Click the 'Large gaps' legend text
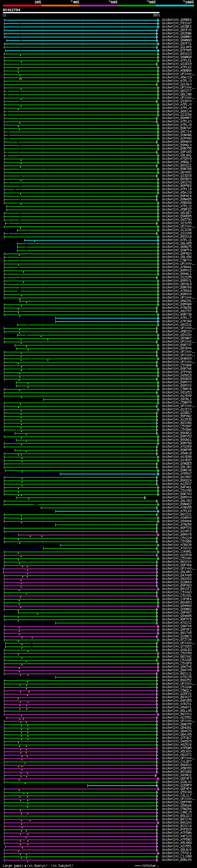The width and height of the screenshot is (197, 868). coord(13,866)
